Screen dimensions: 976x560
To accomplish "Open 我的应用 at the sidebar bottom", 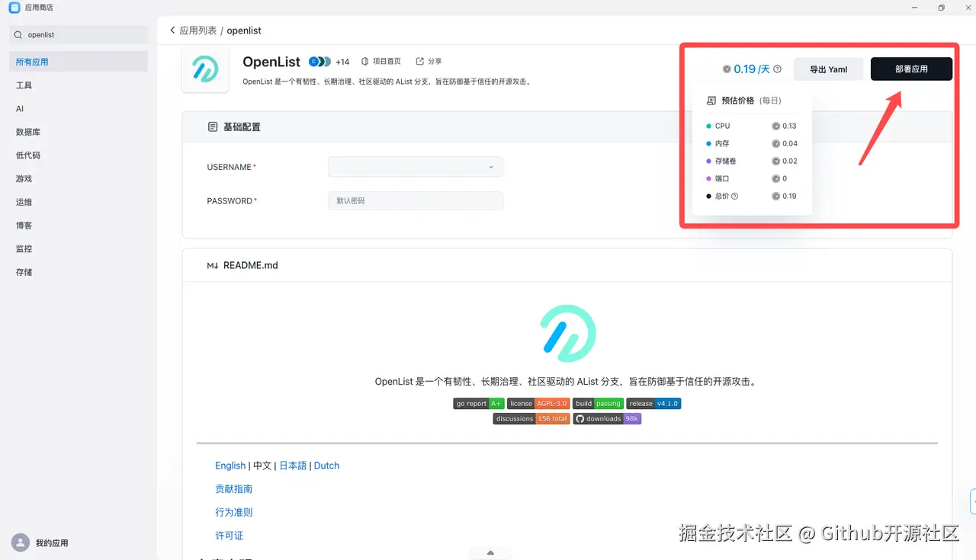I will [x=52, y=543].
